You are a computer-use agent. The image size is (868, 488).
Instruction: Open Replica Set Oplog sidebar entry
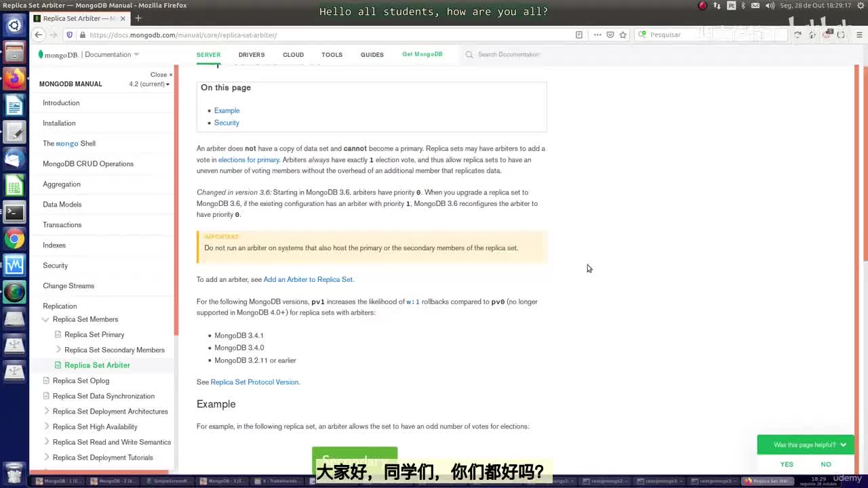coord(81,381)
